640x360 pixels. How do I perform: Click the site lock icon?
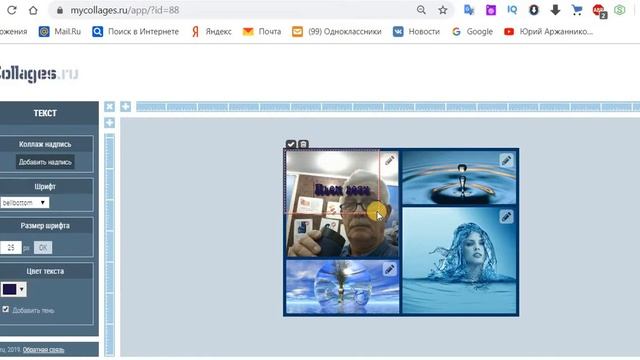point(60,11)
